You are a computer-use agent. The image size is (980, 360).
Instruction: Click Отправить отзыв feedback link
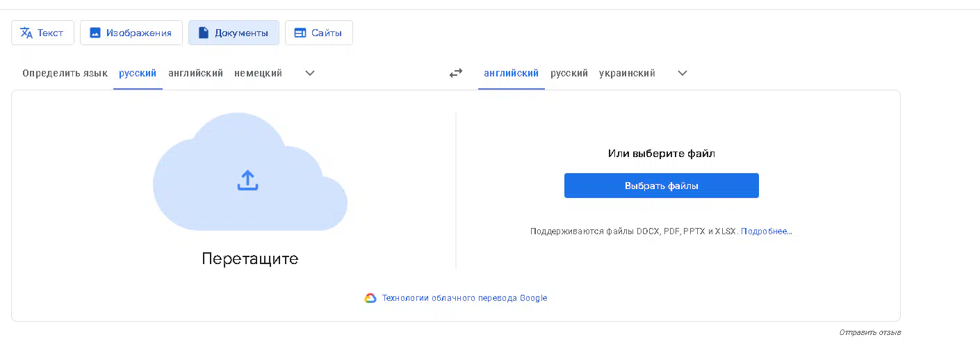pyautogui.click(x=870, y=332)
